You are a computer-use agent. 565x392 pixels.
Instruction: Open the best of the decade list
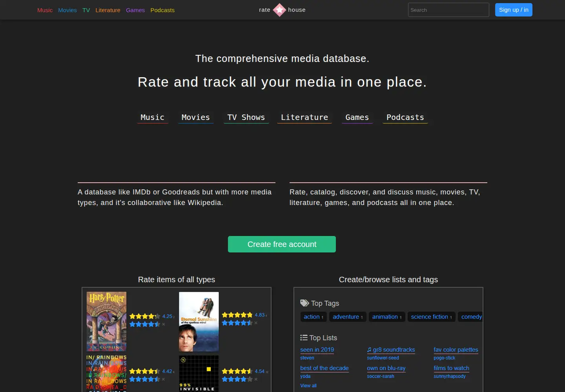tap(324, 368)
